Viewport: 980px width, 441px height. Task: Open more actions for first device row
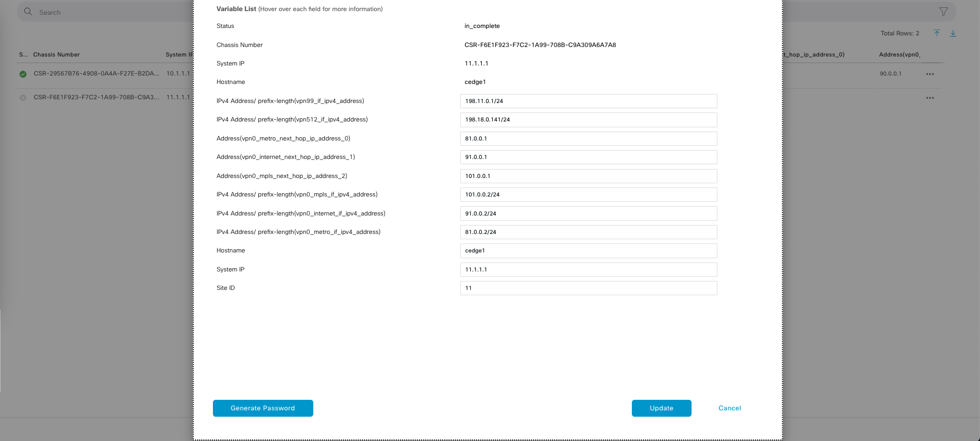click(x=930, y=74)
